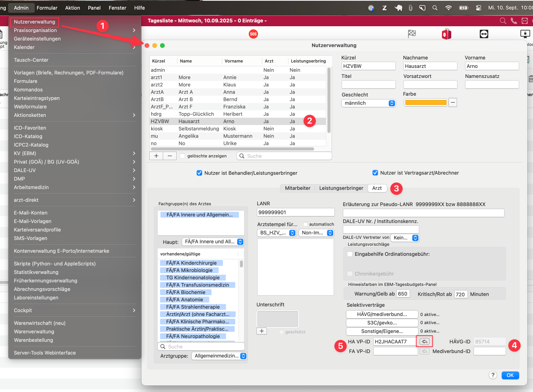Select Tausch-Center in the Admin menu

[31, 60]
